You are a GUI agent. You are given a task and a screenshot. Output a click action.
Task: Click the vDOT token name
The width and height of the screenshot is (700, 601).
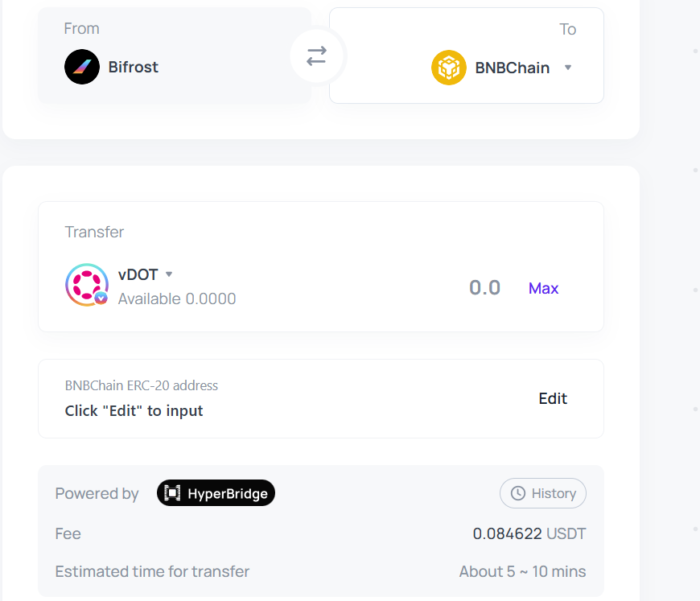point(138,274)
